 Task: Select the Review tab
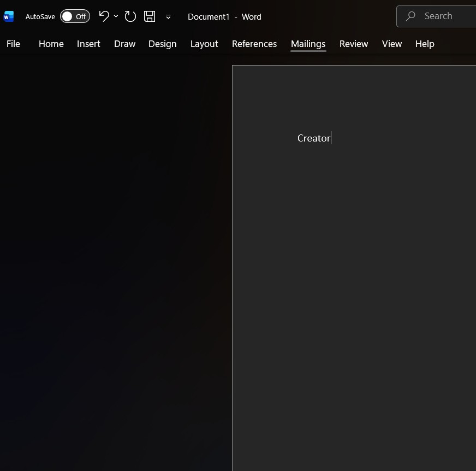pyautogui.click(x=354, y=44)
